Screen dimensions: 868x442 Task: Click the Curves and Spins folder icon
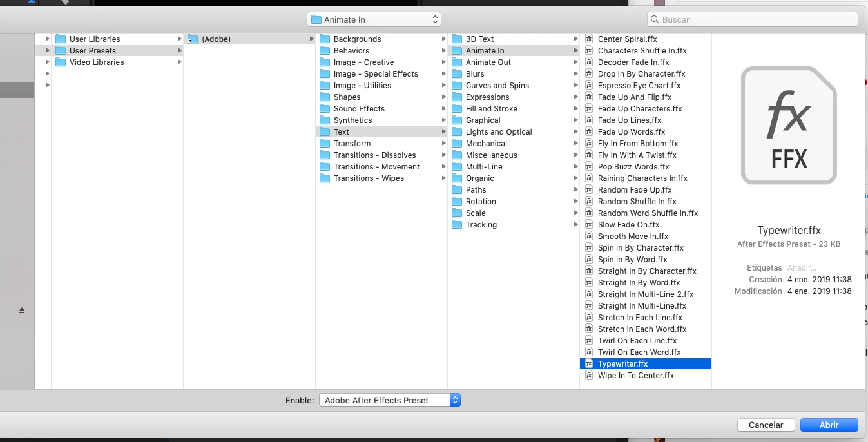pyautogui.click(x=457, y=85)
